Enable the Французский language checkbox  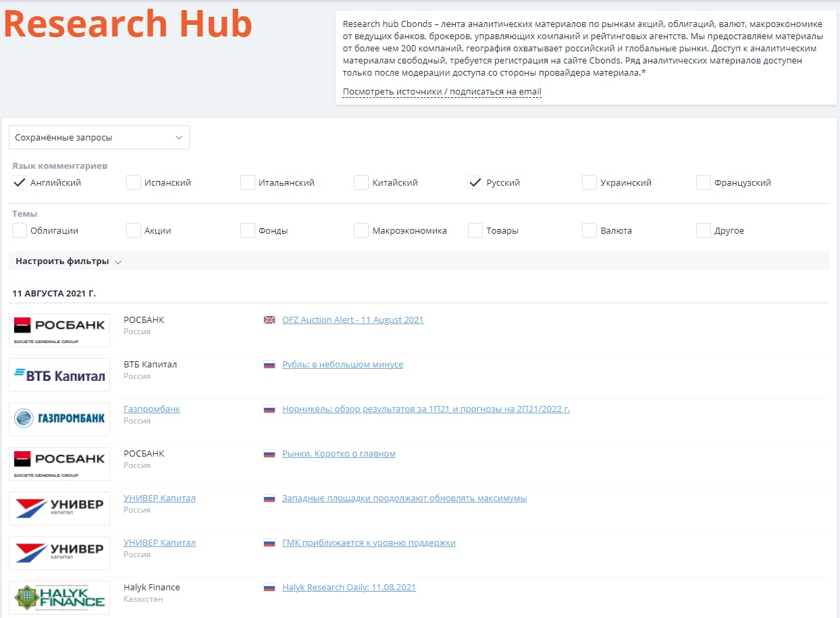704,182
